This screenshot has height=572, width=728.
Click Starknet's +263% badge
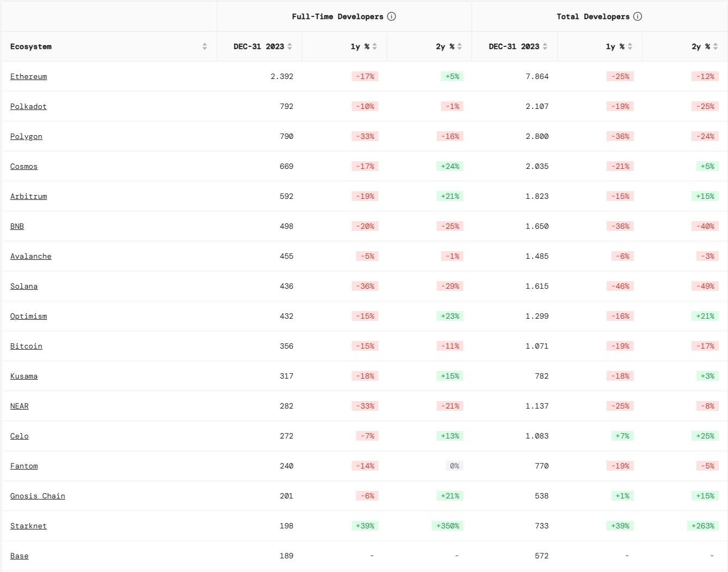click(703, 526)
